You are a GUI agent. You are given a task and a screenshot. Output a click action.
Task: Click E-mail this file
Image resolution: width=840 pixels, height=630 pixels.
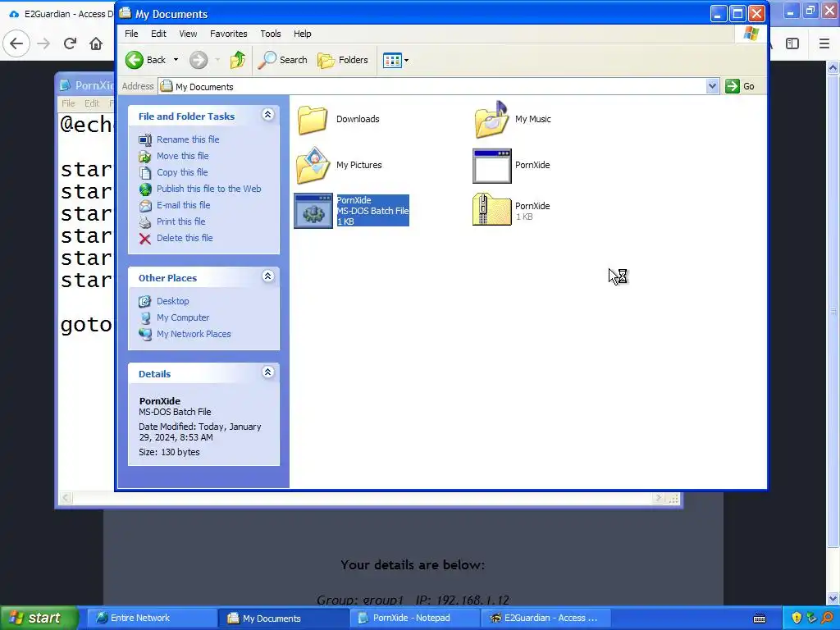(183, 205)
